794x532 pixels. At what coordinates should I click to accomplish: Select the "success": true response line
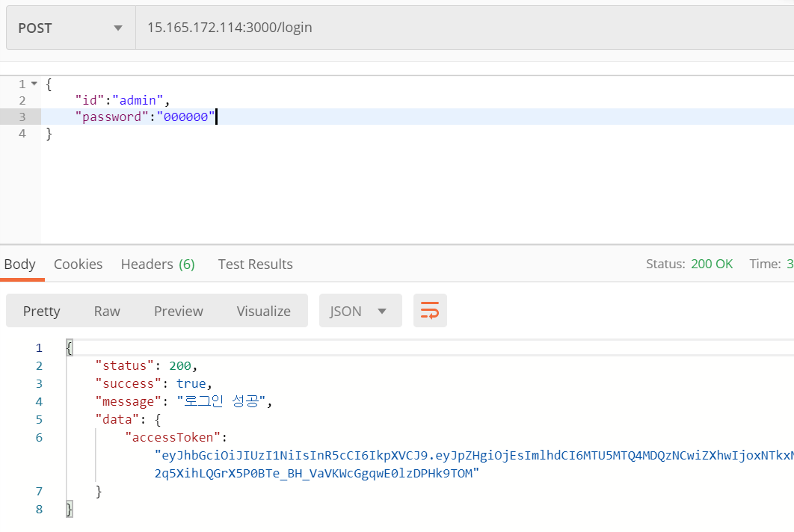pyautogui.click(x=153, y=384)
